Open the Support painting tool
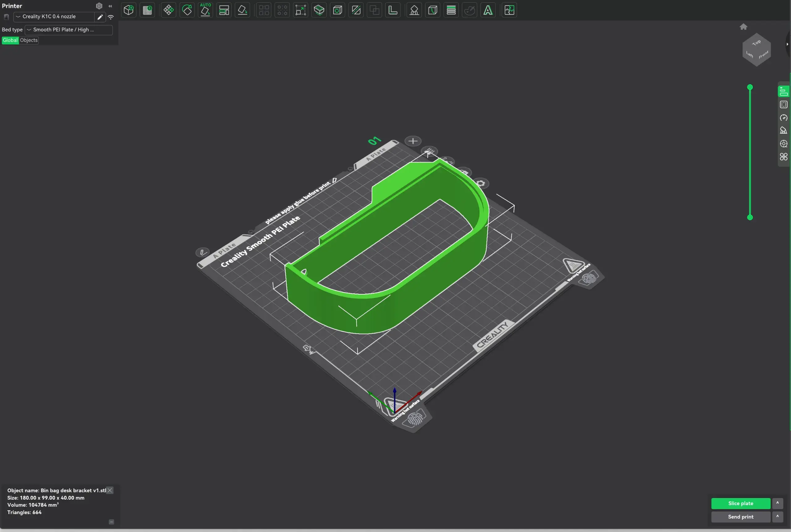The height and width of the screenshot is (532, 791). coord(414,10)
